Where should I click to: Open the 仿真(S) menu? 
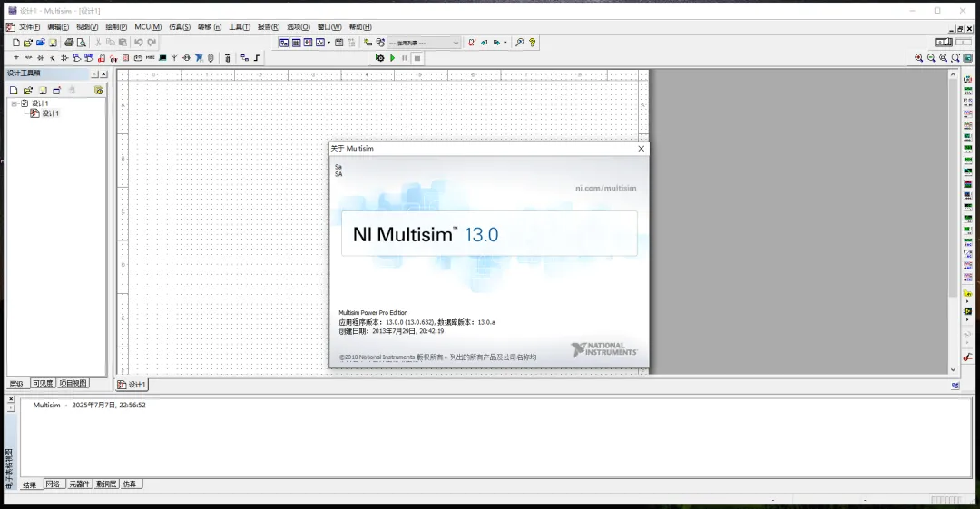click(x=180, y=27)
